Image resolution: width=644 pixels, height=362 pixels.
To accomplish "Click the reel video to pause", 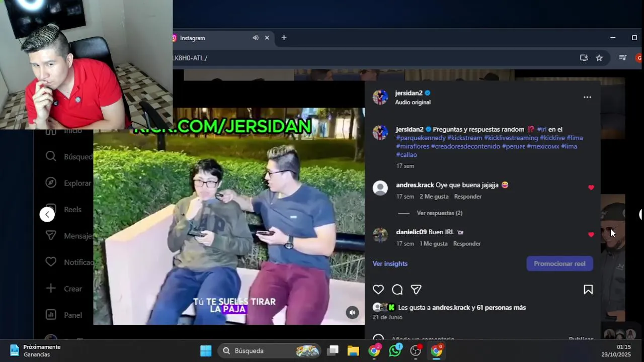I will (229, 216).
